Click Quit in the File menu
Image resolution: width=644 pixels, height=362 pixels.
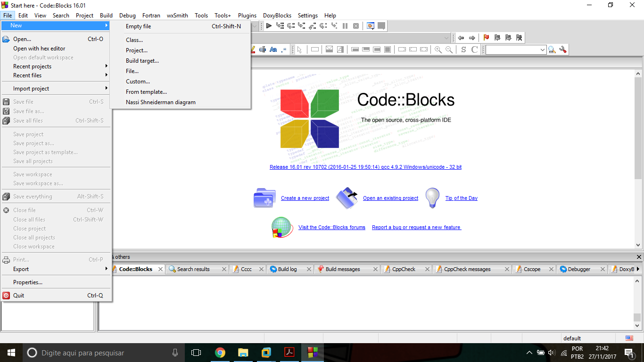tap(56, 296)
